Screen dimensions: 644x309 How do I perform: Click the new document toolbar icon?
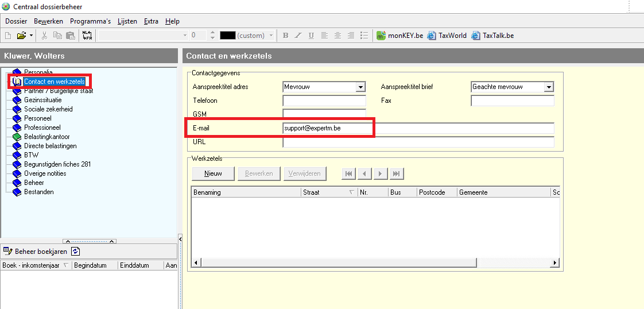(x=8, y=36)
